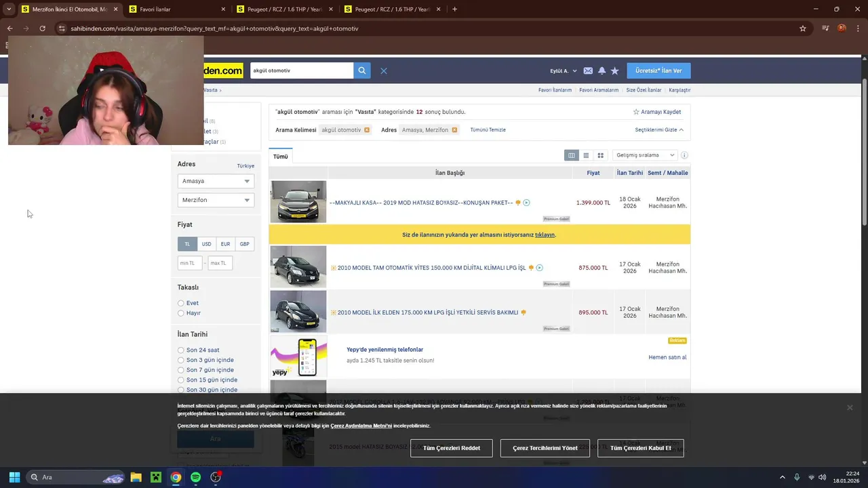Screen dimensions: 868x488
Task: Click 'Hemen satın al' on Yepy ad
Action: point(667,357)
